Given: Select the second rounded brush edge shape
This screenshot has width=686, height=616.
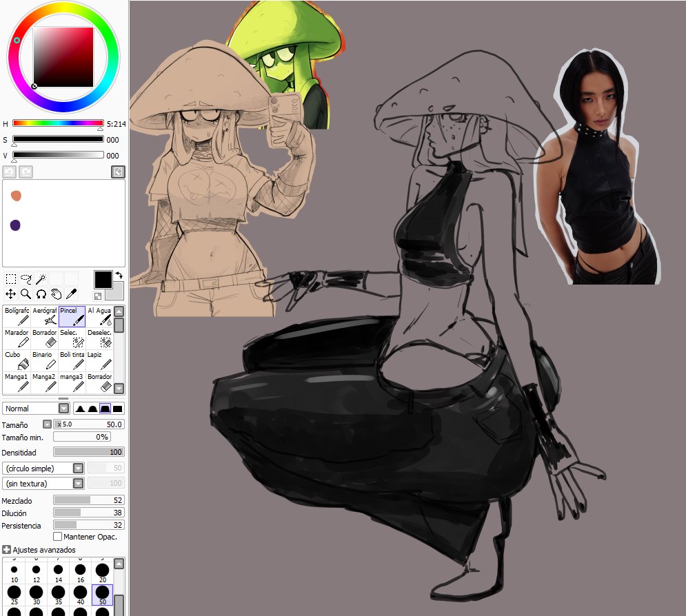Looking at the screenshot, I should tap(92, 409).
